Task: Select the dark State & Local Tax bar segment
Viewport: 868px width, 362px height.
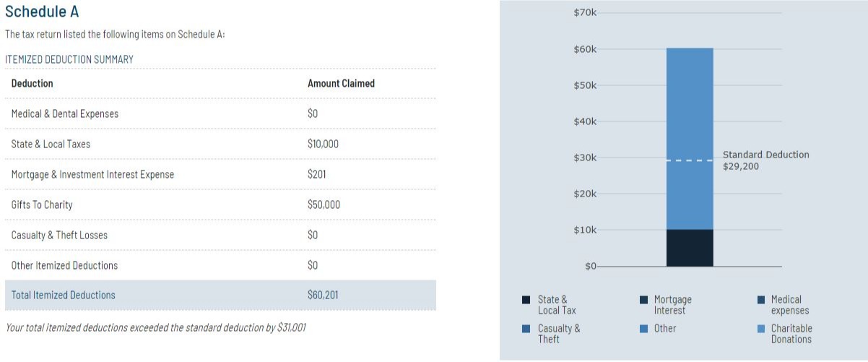Action: tap(690, 248)
